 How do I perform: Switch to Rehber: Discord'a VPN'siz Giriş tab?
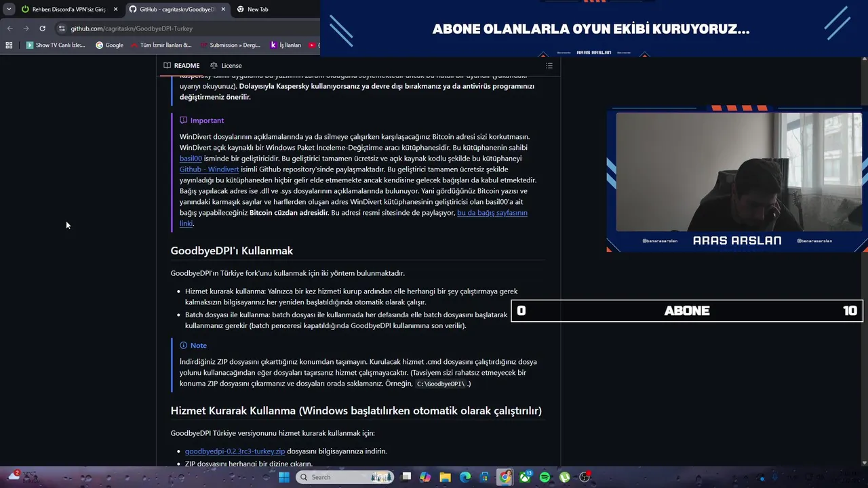click(x=68, y=9)
